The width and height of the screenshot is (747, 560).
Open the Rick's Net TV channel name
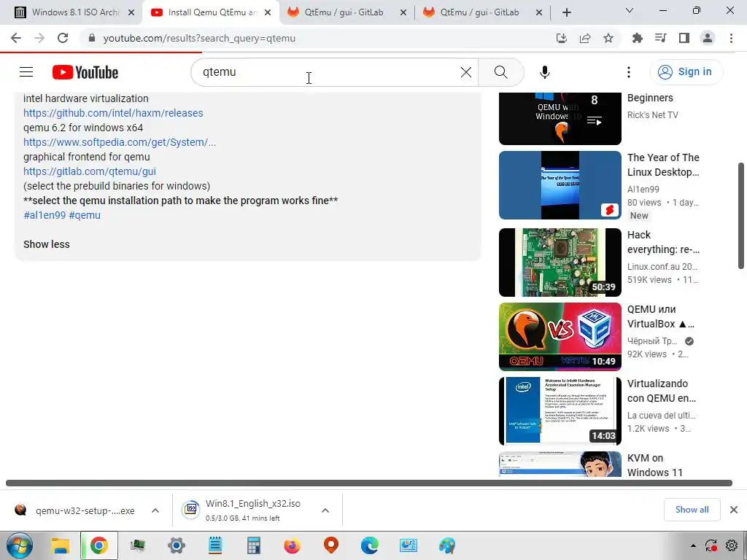pyautogui.click(x=653, y=114)
